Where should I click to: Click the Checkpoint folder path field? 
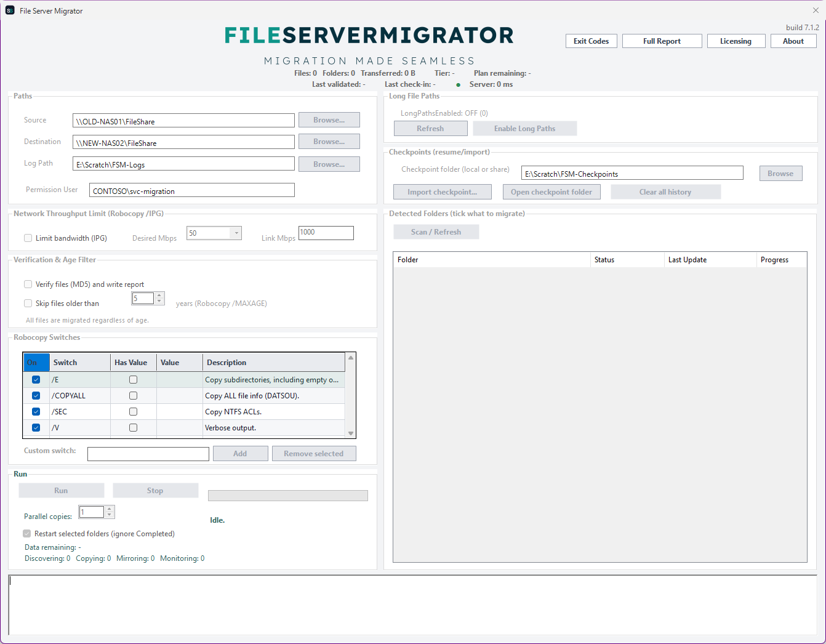click(x=632, y=173)
